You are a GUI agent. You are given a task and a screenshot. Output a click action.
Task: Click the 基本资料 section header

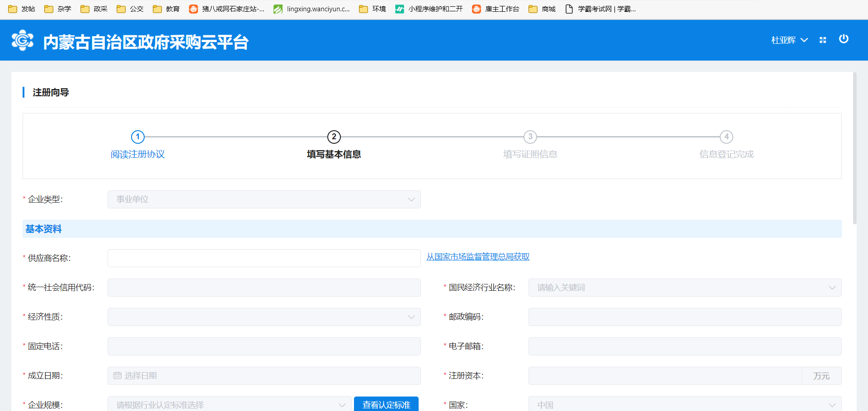(x=432, y=229)
